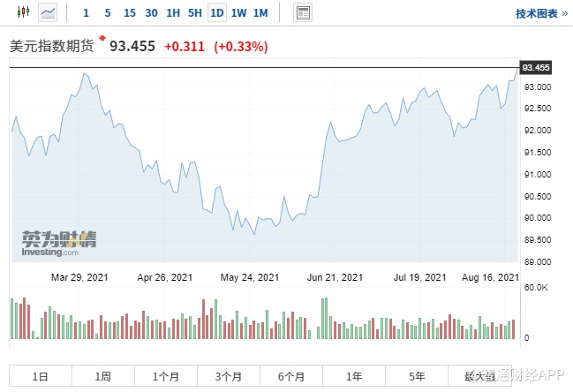Select the 1D daily interval
The height and width of the screenshot is (392, 573).
pyautogui.click(x=217, y=12)
